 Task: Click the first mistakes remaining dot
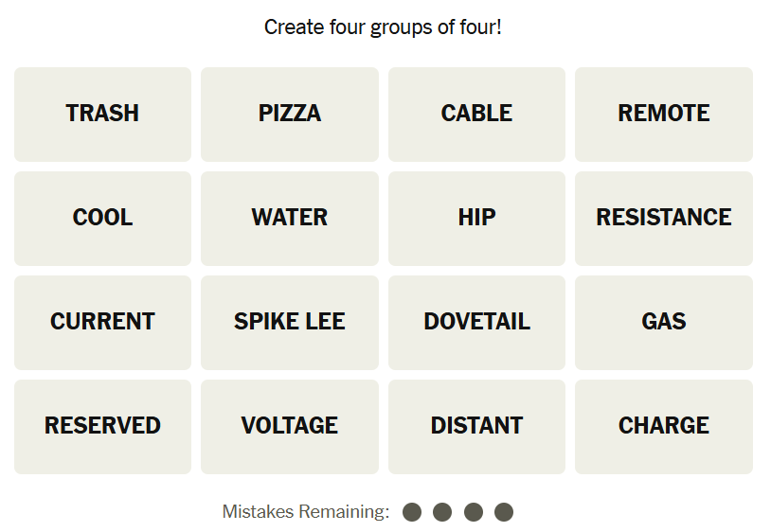click(x=412, y=512)
